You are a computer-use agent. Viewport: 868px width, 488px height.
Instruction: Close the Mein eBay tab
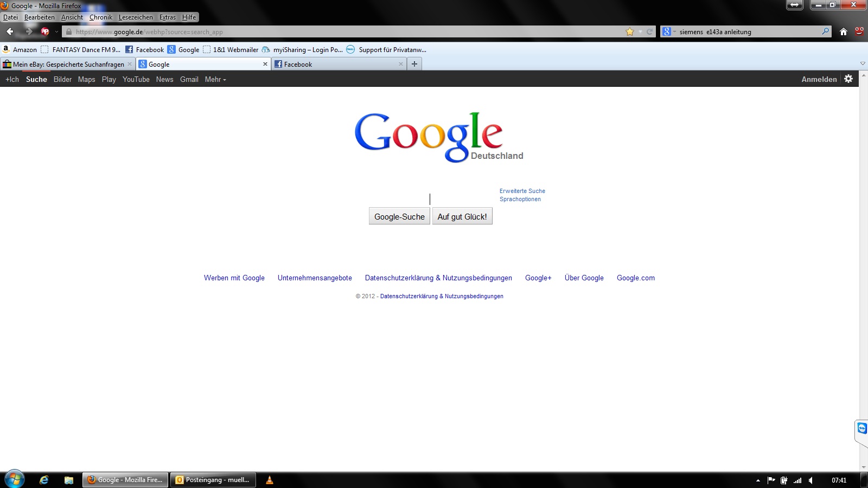coord(130,64)
